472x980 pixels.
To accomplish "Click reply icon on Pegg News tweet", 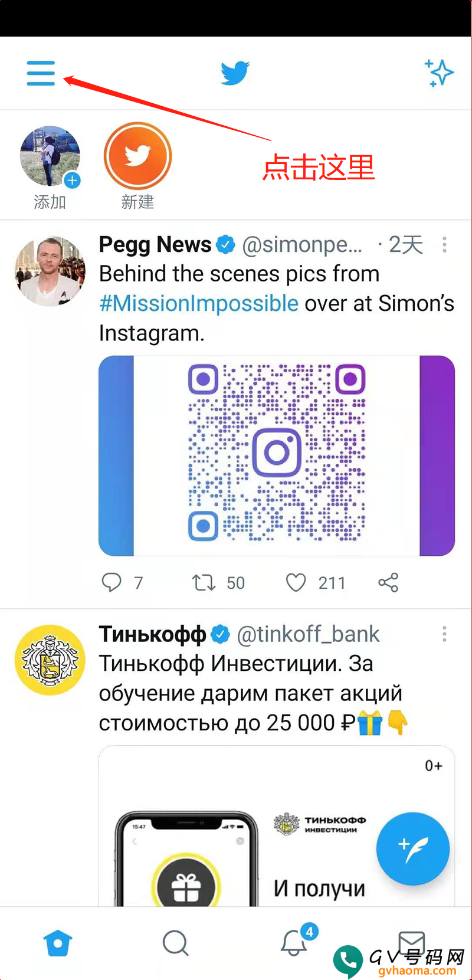I will point(111,582).
